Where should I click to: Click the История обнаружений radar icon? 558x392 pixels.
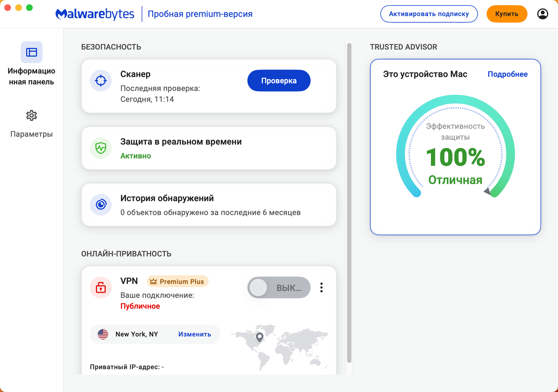[x=101, y=205]
